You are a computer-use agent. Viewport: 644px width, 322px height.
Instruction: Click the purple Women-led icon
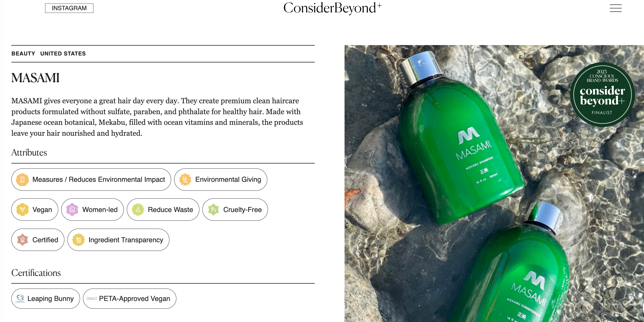pos(72,210)
